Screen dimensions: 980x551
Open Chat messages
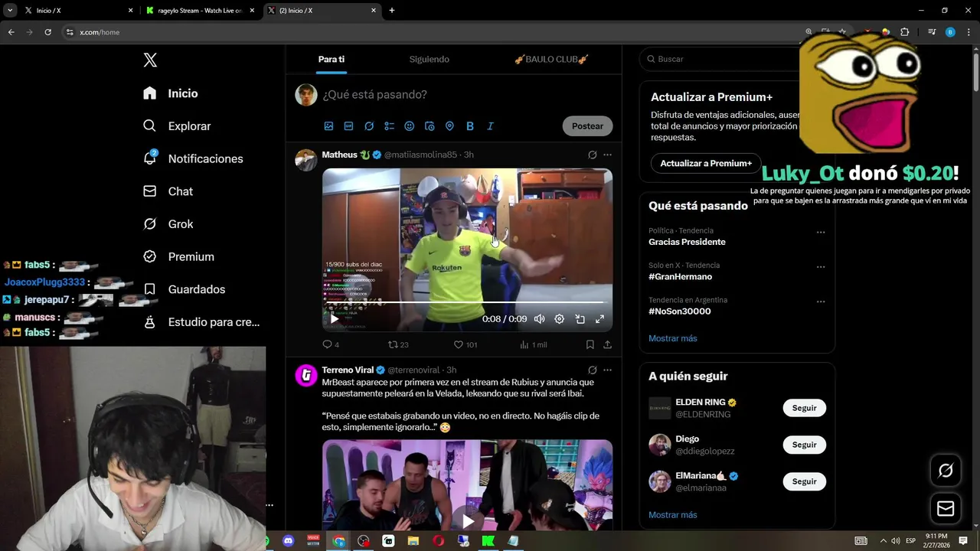click(x=168, y=191)
